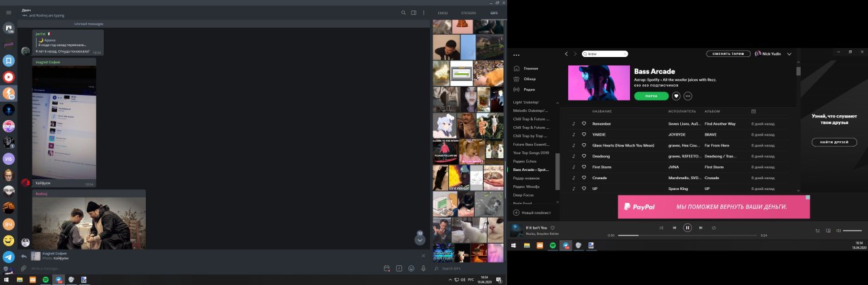Attach a file with paperclip icon

[x=24, y=268]
